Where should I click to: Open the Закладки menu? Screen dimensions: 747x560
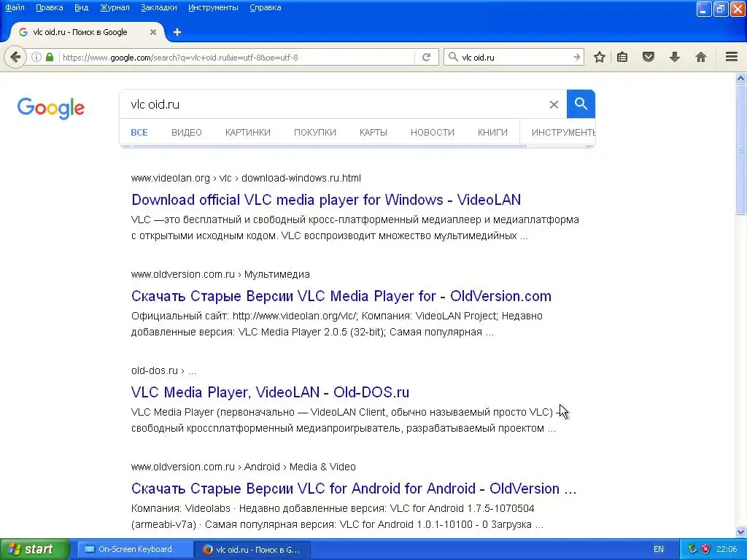[x=158, y=7]
